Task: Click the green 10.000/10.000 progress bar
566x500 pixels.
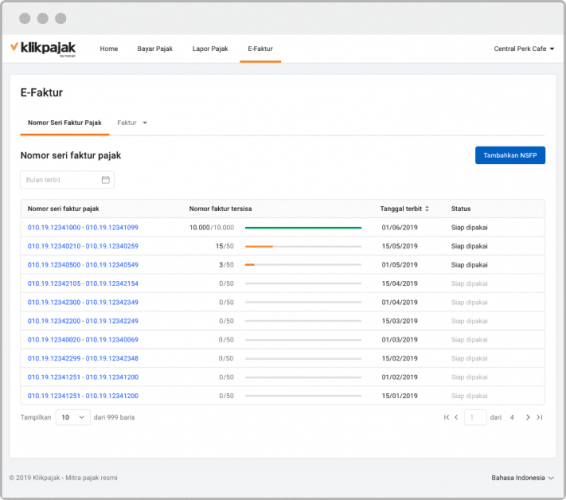Action: coord(303,228)
